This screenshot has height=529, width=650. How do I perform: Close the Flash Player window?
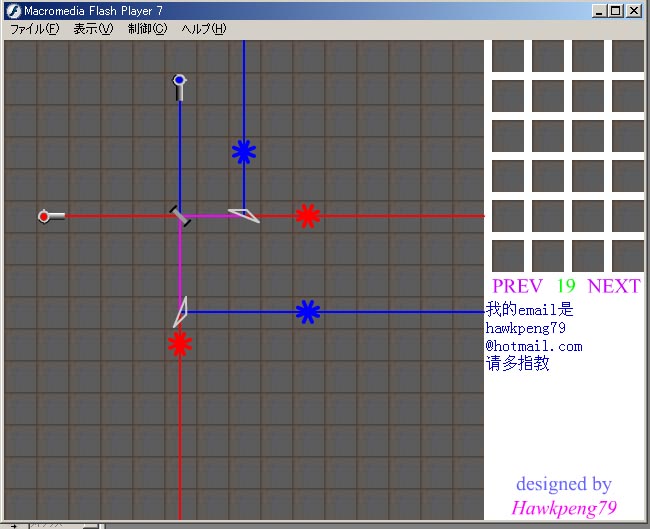coord(634,11)
